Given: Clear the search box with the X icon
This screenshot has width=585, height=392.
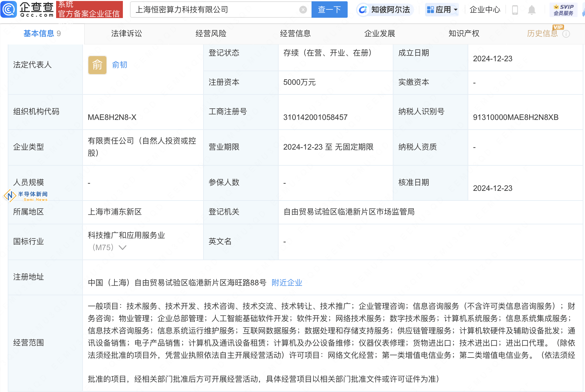Looking at the screenshot, I should tap(303, 10).
